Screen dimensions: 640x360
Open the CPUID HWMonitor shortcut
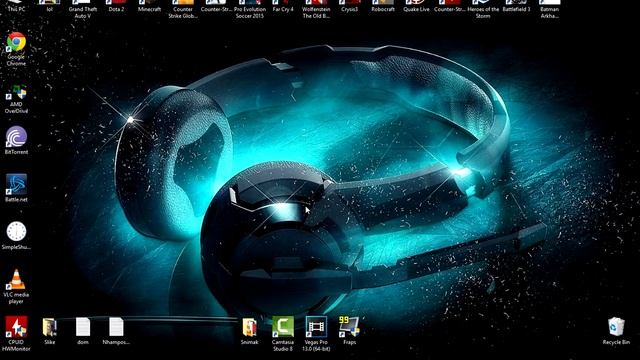click(x=16, y=327)
